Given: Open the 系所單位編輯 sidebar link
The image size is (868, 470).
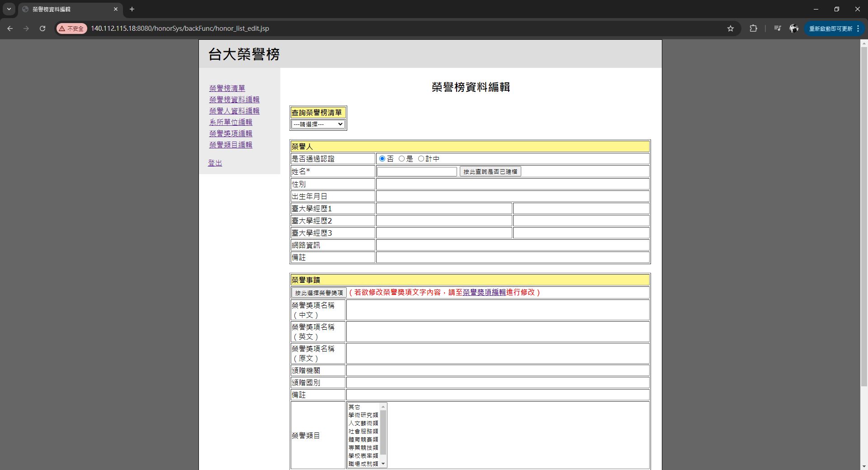Looking at the screenshot, I should point(231,122).
